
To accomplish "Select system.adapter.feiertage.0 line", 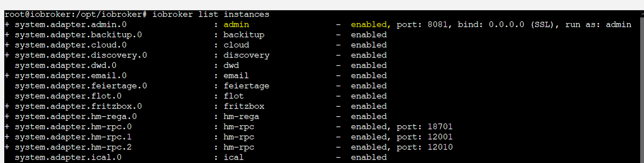I will [81, 86].
